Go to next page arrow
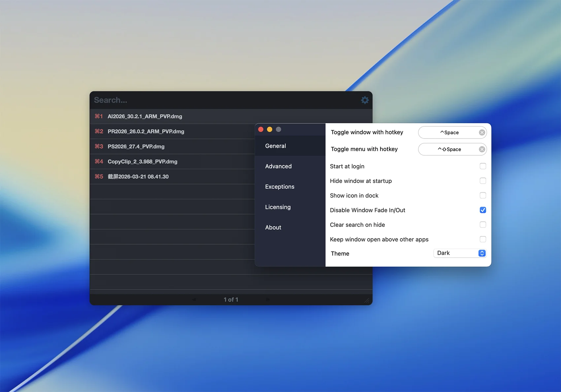This screenshot has width=561, height=392. point(268,300)
